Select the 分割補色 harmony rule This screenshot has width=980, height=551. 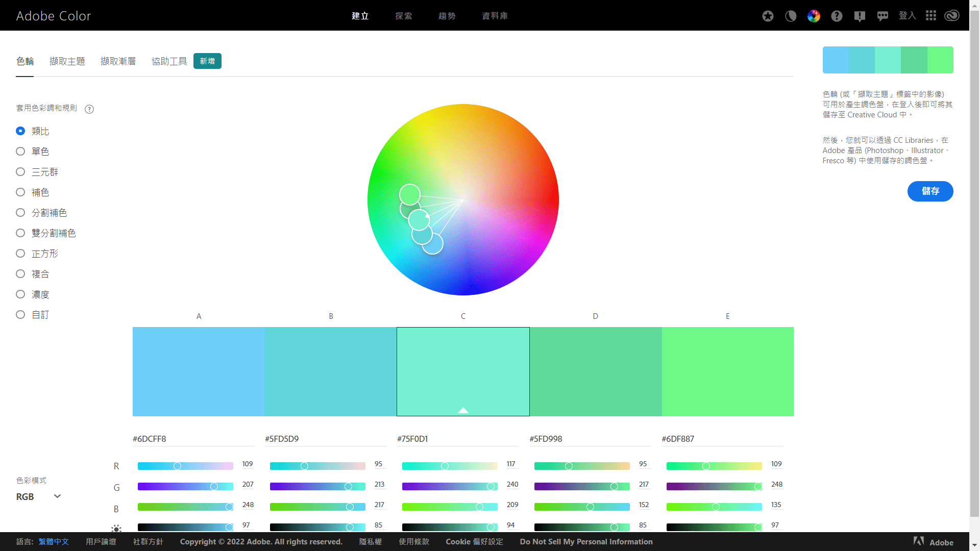(42, 213)
